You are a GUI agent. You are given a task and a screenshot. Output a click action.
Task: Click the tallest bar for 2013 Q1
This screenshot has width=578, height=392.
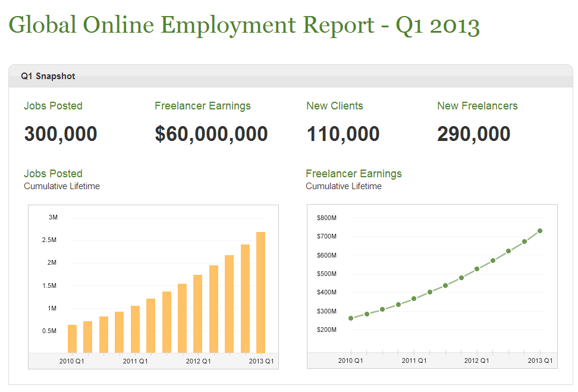260,293
